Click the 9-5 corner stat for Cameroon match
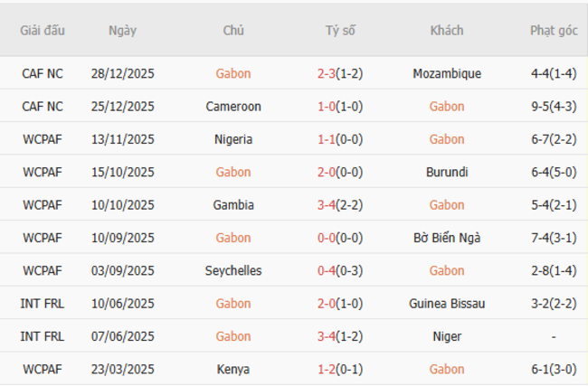588x386 pixels. (541, 107)
